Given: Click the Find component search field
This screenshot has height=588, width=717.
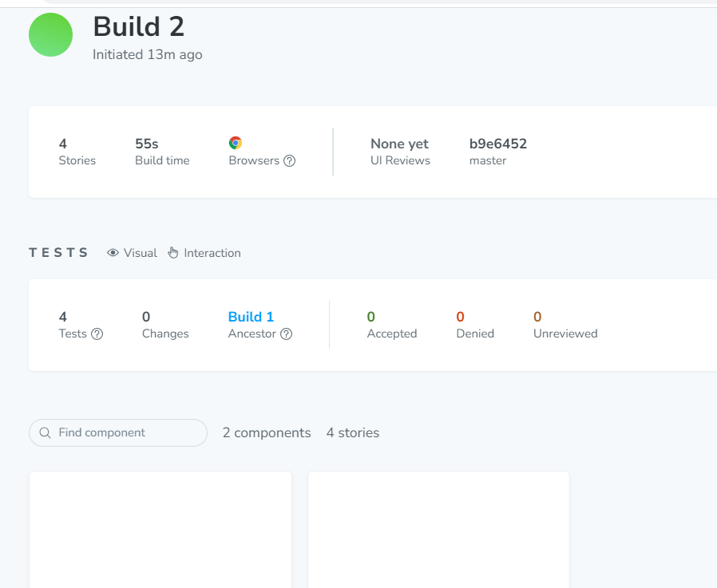Looking at the screenshot, I should (118, 432).
